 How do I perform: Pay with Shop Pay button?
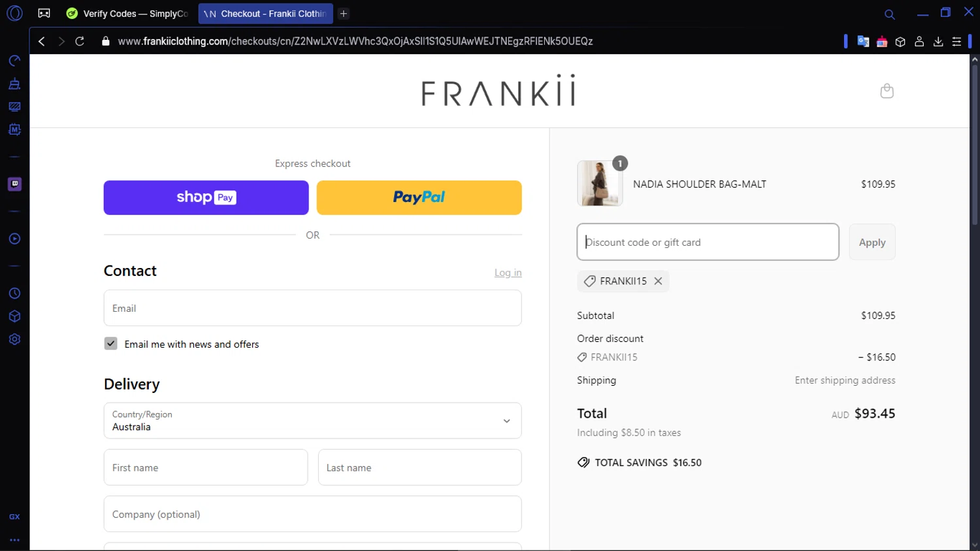coord(206,197)
